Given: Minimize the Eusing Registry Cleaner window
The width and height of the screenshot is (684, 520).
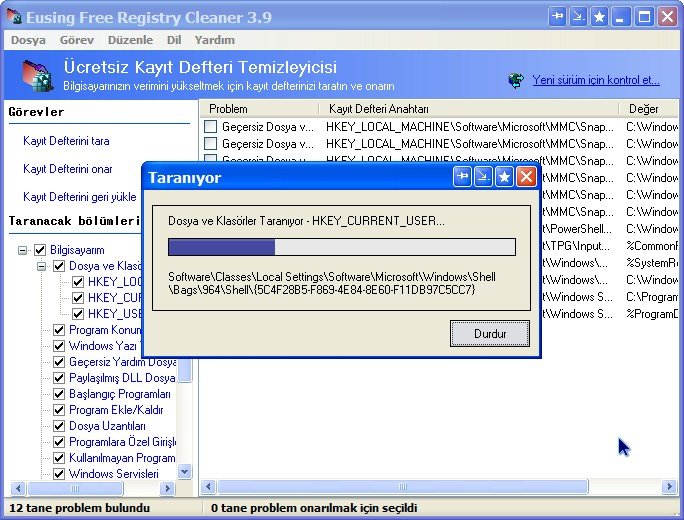Looking at the screenshot, I should click(x=620, y=17).
